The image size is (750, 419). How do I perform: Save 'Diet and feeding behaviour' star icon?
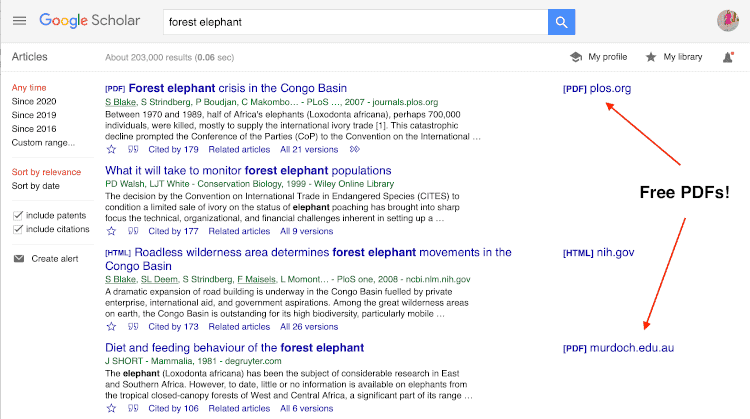(x=111, y=408)
